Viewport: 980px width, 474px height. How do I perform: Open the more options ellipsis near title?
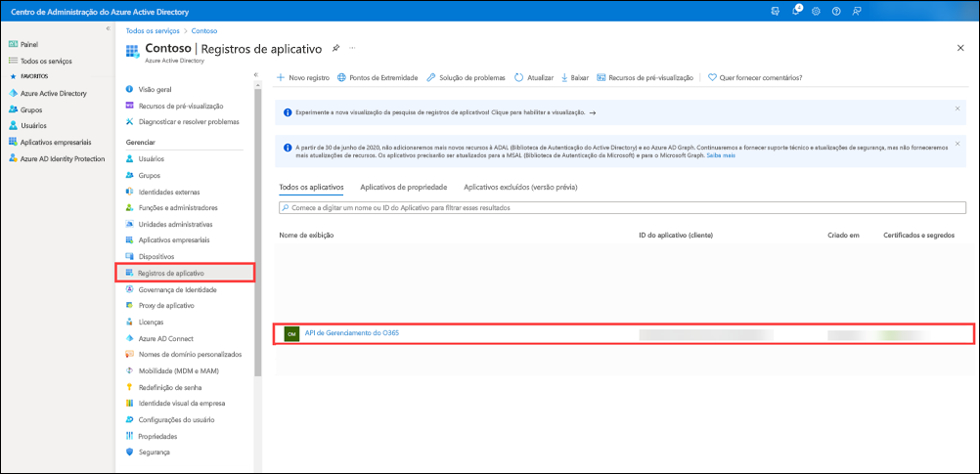352,47
